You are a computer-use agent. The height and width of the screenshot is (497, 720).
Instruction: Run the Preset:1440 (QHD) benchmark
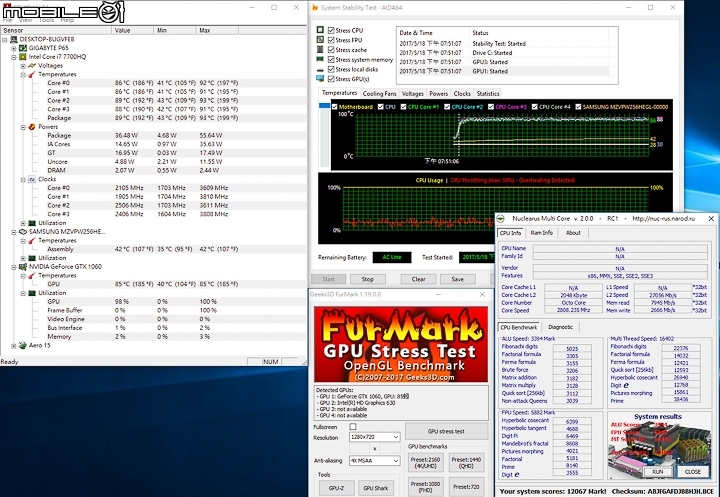point(466,463)
